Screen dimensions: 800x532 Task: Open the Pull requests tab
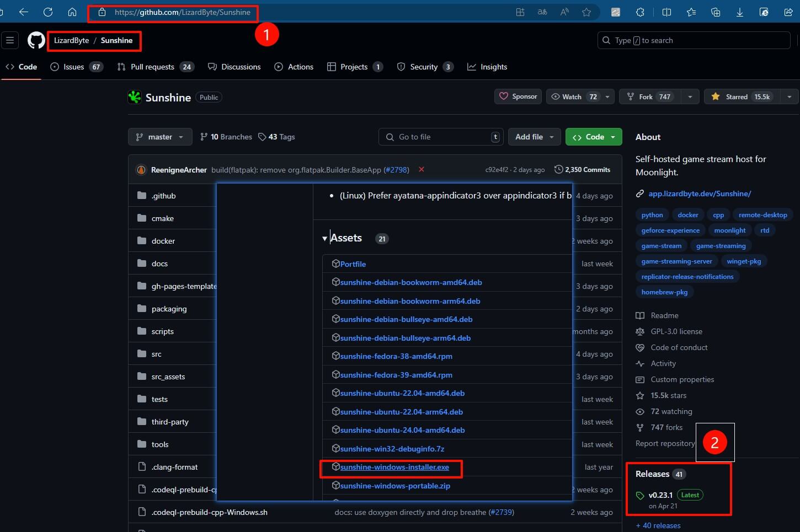tap(156, 67)
